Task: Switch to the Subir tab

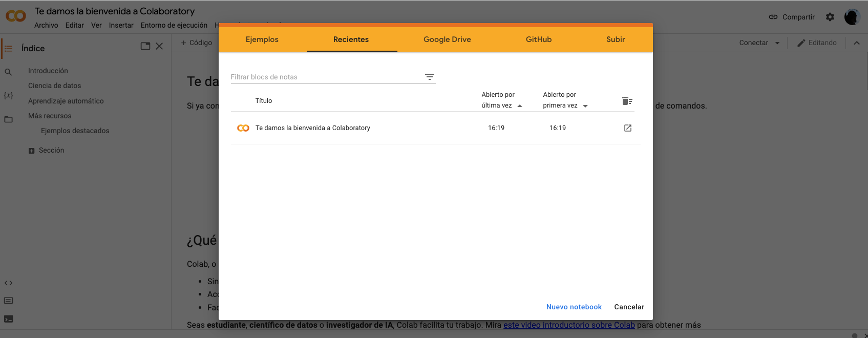Action: 616,39
